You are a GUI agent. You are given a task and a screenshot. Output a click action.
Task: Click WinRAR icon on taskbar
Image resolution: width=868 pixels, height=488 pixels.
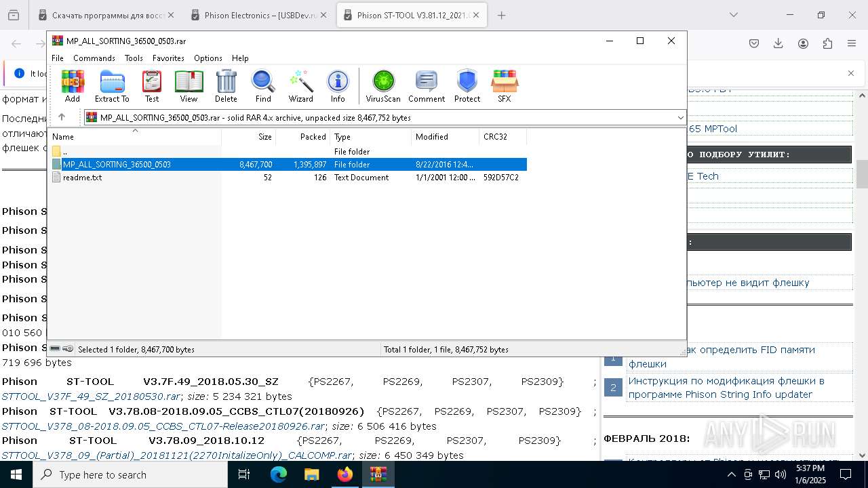(378, 474)
